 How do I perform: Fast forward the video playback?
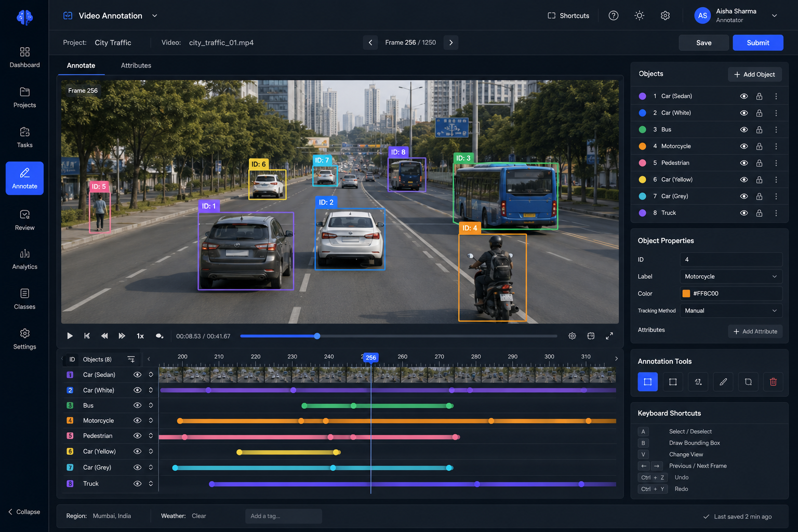122,336
